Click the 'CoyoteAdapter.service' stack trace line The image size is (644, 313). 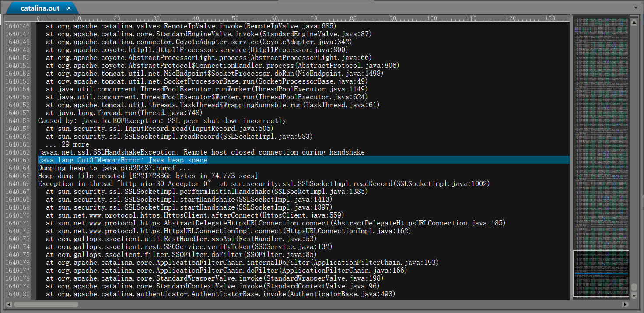[x=199, y=42]
